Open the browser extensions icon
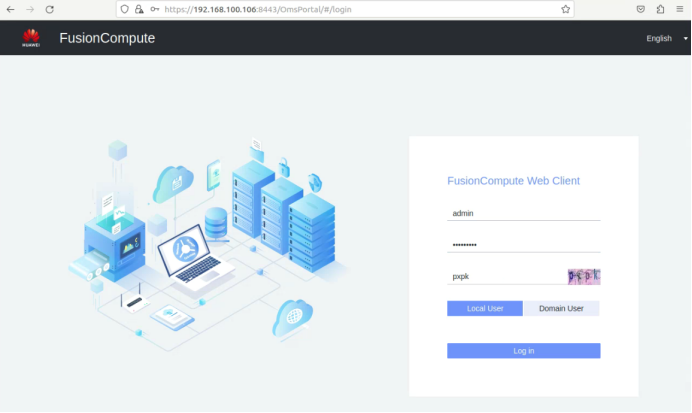This screenshot has height=413, width=692. 660,9
